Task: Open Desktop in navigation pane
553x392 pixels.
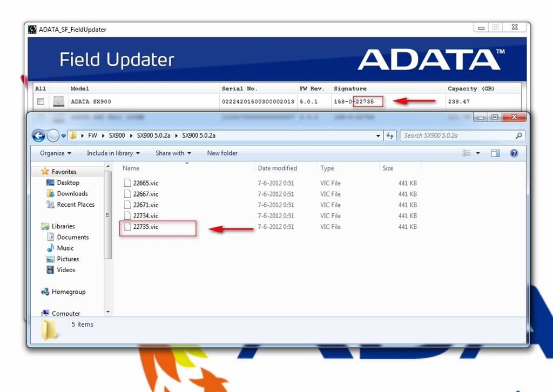Action: (x=68, y=183)
